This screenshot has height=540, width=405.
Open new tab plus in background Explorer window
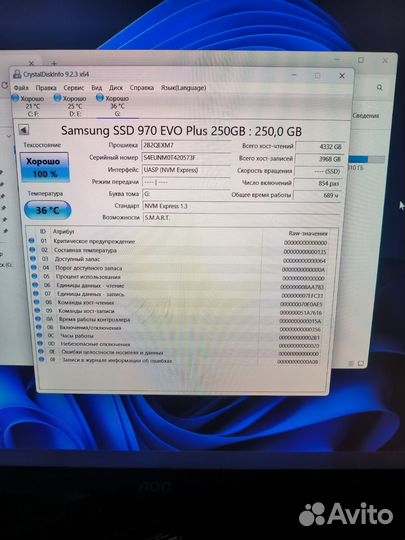point(54,63)
